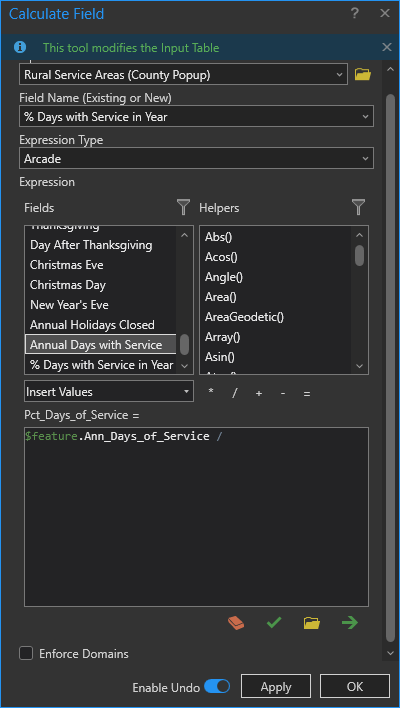Click the eraser clear-expression icon
This screenshot has width=400, height=708.
(236, 623)
